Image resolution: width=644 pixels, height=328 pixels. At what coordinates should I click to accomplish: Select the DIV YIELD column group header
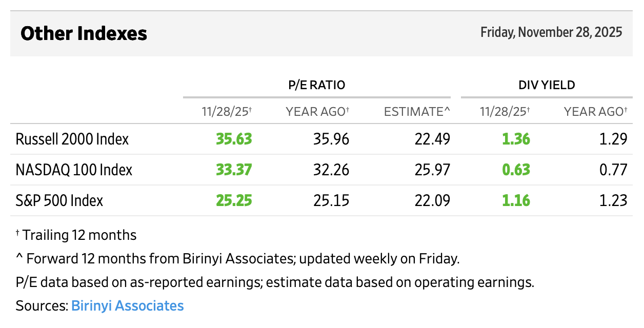click(x=546, y=85)
